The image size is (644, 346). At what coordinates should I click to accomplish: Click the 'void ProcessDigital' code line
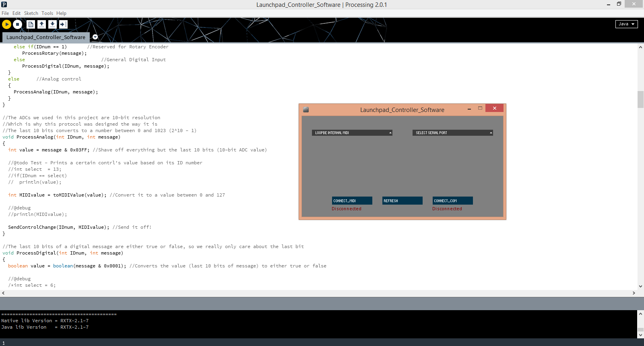click(x=63, y=253)
